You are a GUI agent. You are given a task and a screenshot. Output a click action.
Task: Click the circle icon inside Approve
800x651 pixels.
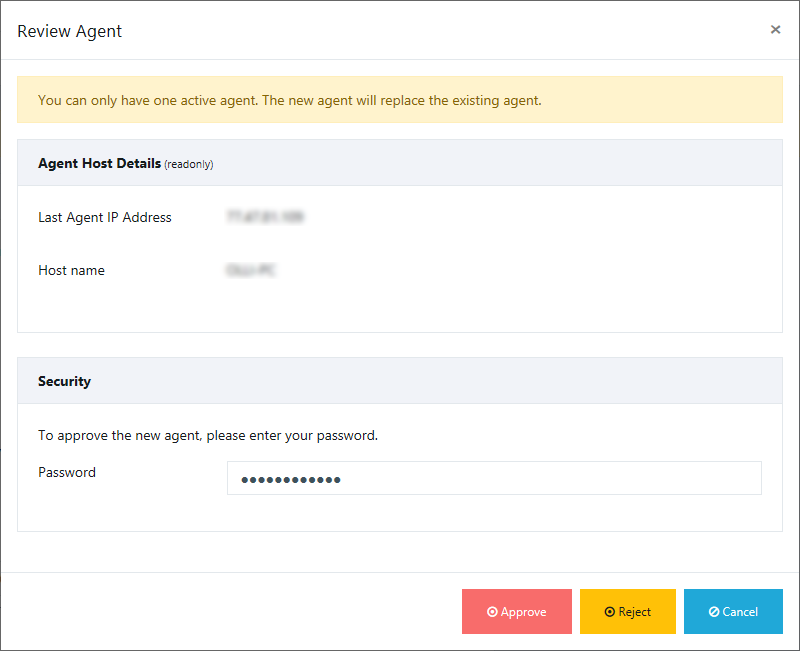(x=492, y=612)
